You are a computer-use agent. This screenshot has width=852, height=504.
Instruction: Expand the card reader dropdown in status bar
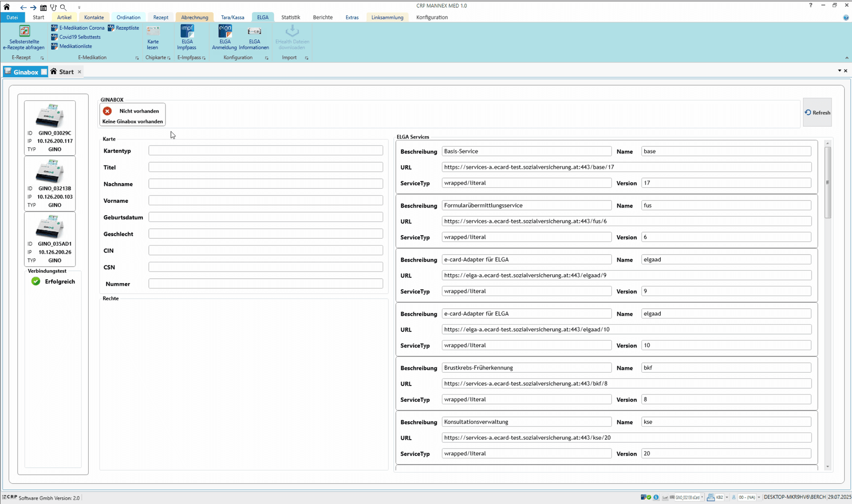[702, 497]
